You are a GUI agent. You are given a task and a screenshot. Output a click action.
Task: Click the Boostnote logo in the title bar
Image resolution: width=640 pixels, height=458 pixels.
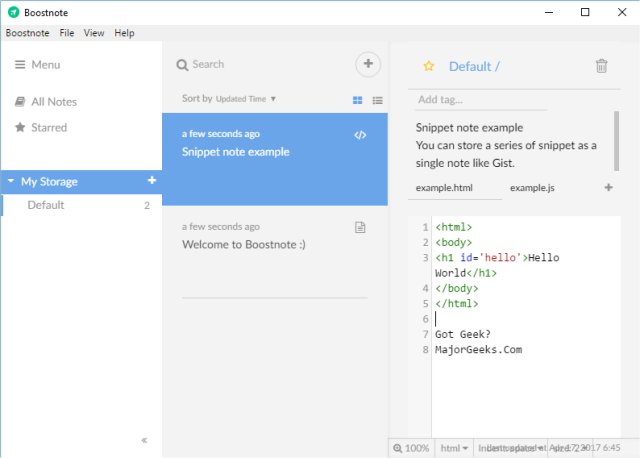(12, 12)
